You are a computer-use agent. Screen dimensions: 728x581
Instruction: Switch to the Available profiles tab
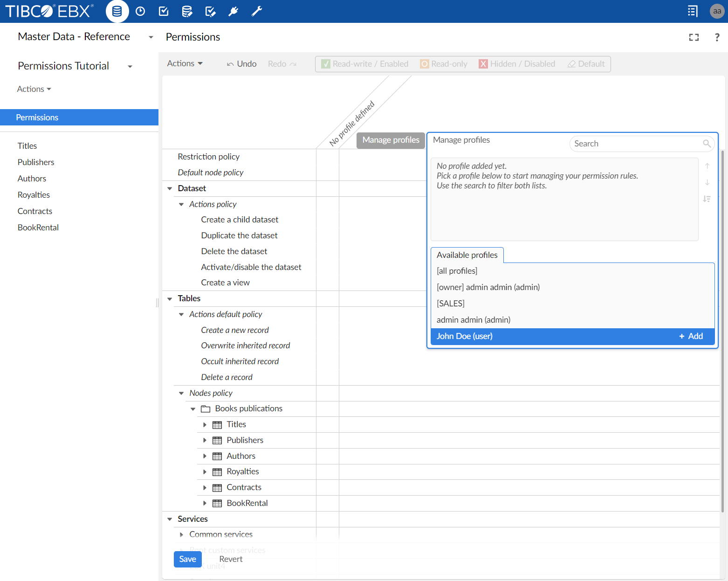click(467, 255)
